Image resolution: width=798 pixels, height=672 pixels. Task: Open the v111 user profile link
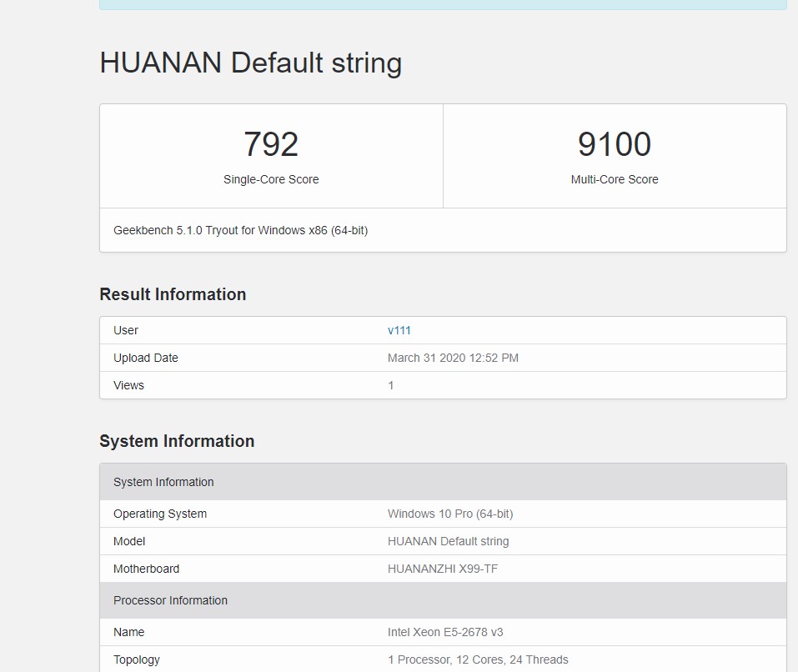pyautogui.click(x=399, y=330)
